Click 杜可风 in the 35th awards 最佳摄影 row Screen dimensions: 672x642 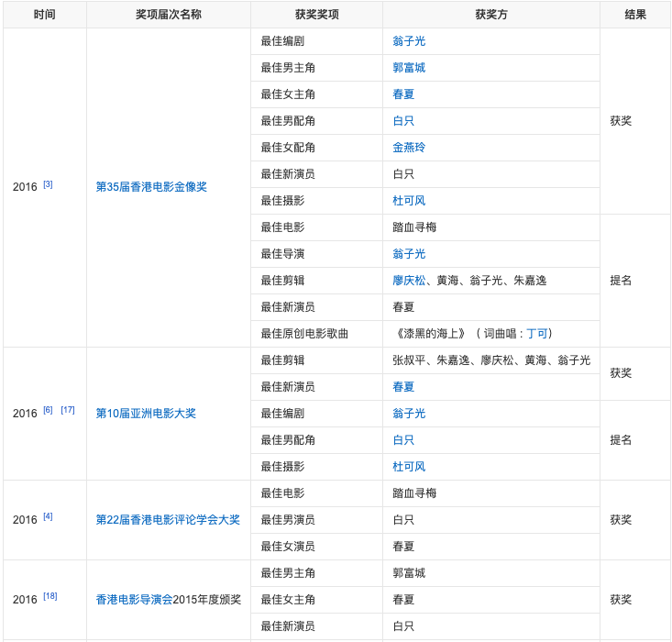pos(409,201)
